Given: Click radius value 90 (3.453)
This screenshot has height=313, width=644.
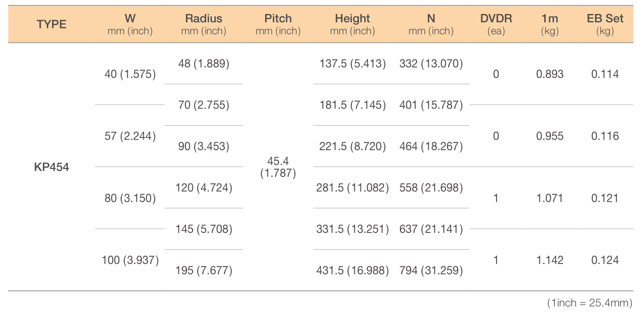Looking at the screenshot, I should [x=204, y=146].
